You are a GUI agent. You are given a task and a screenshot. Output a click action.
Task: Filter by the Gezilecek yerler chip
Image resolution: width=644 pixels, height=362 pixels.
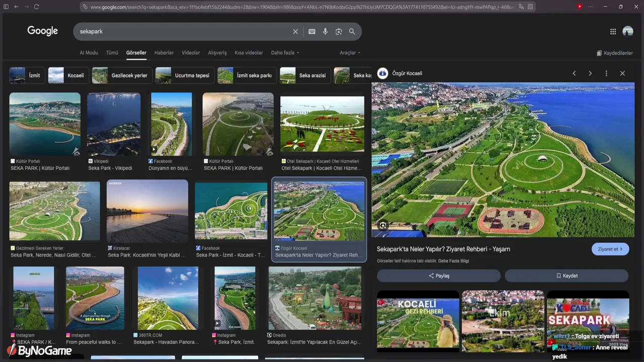pos(122,75)
